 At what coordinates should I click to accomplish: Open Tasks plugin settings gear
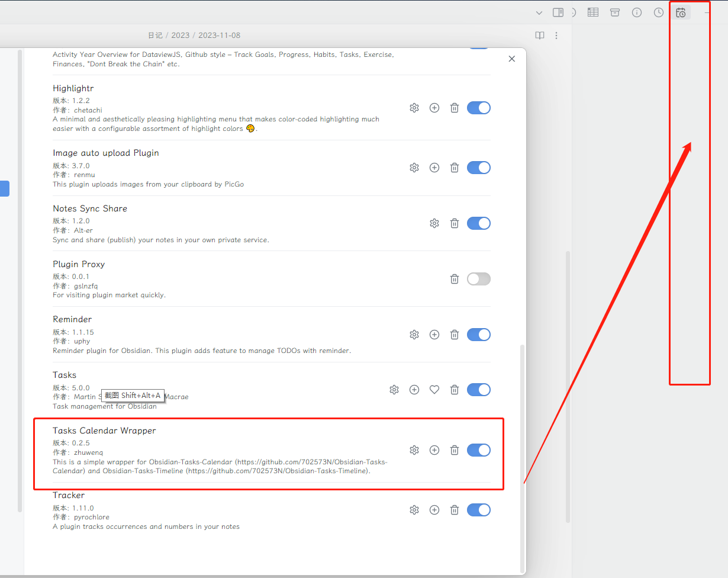pyautogui.click(x=394, y=390)
